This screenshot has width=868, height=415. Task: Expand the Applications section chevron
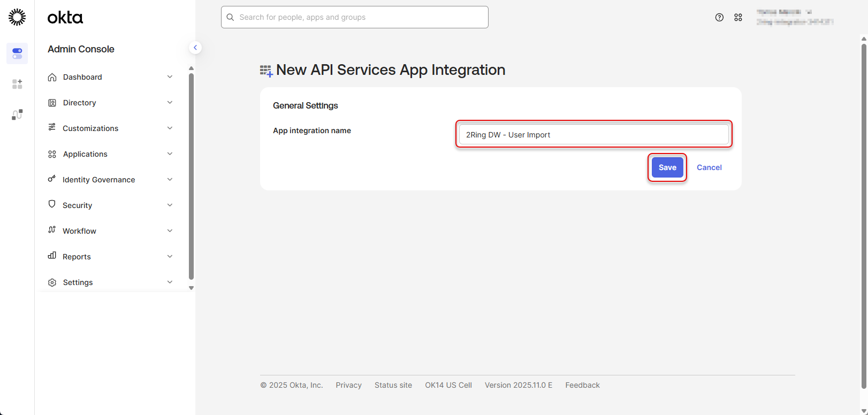coord(170,154)
